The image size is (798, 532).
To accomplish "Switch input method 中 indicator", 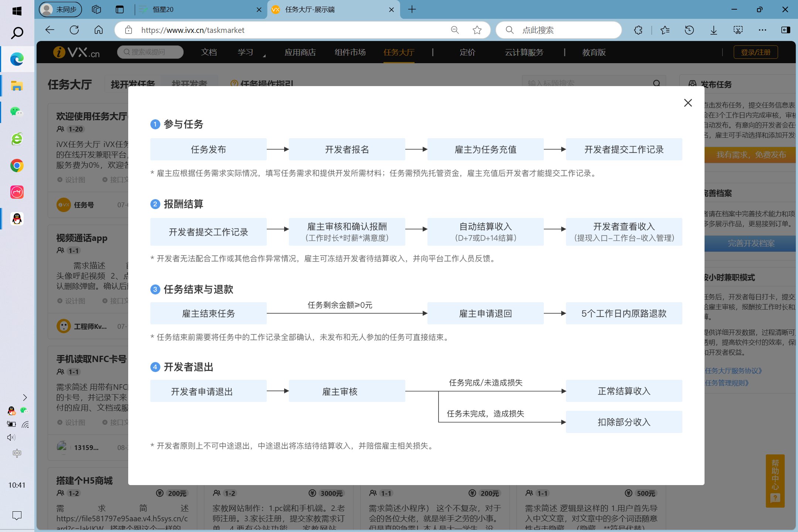I will pyautogui.click(x=17, y=453).
